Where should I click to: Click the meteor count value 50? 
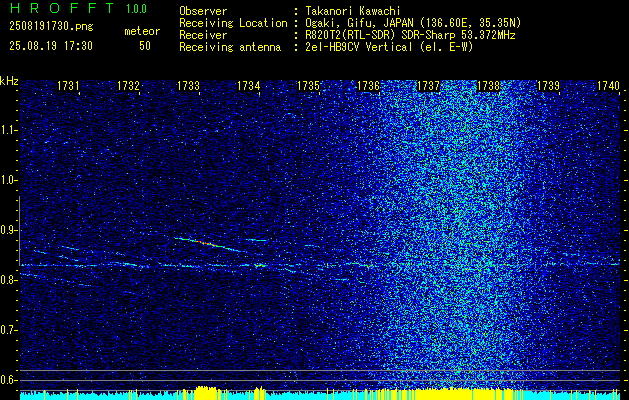pyautogui.click(x=145, y=46)
